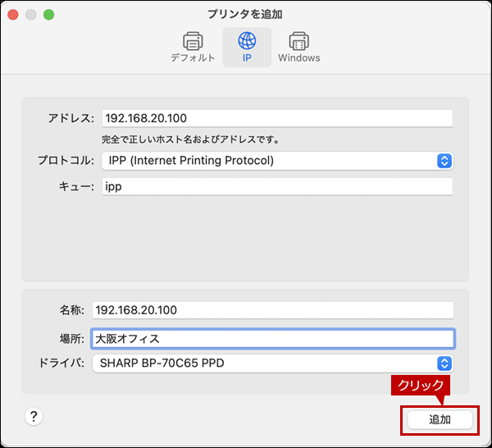Open help with the question mark button
Screen dimensions: 492x448
click(34, 416)
